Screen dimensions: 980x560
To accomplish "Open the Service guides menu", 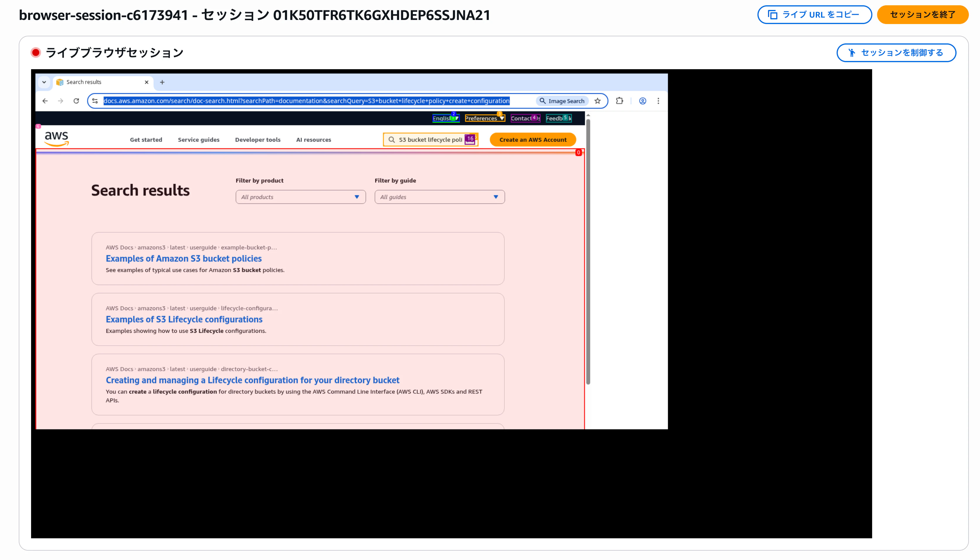I will (199, 140).
